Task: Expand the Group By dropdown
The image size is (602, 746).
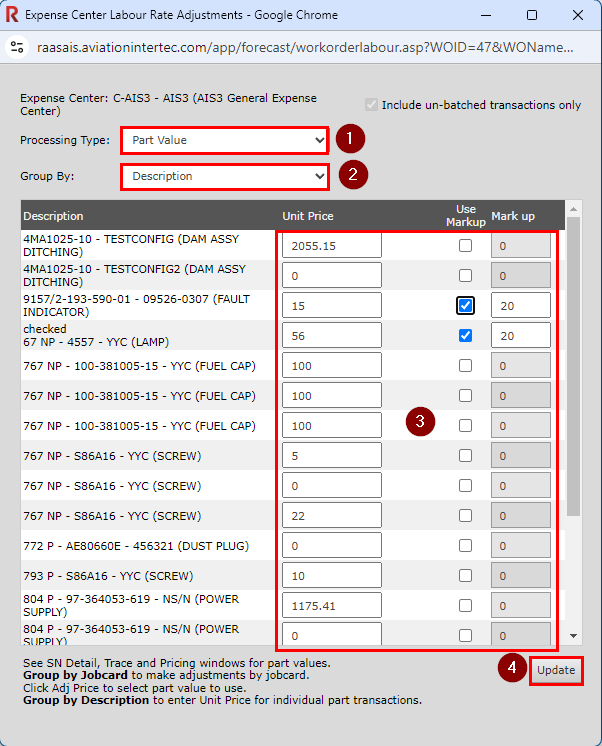Action: [x=224, y=177]
